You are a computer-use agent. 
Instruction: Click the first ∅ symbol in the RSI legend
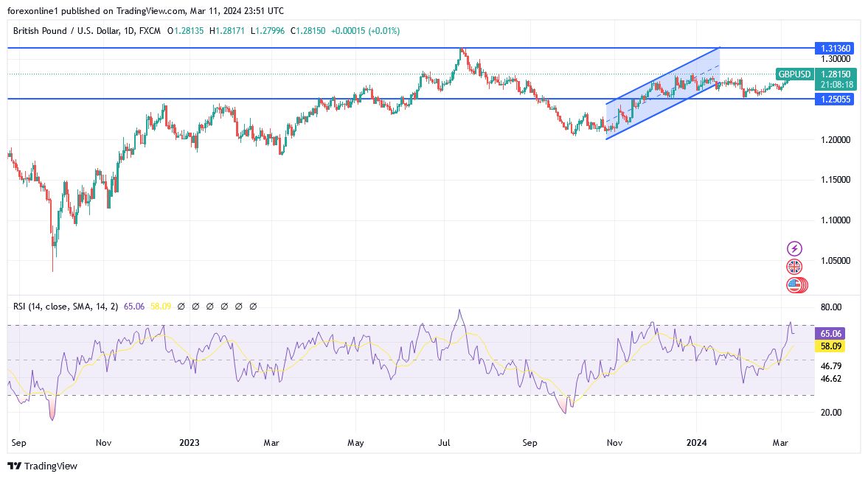pos(181,306)
